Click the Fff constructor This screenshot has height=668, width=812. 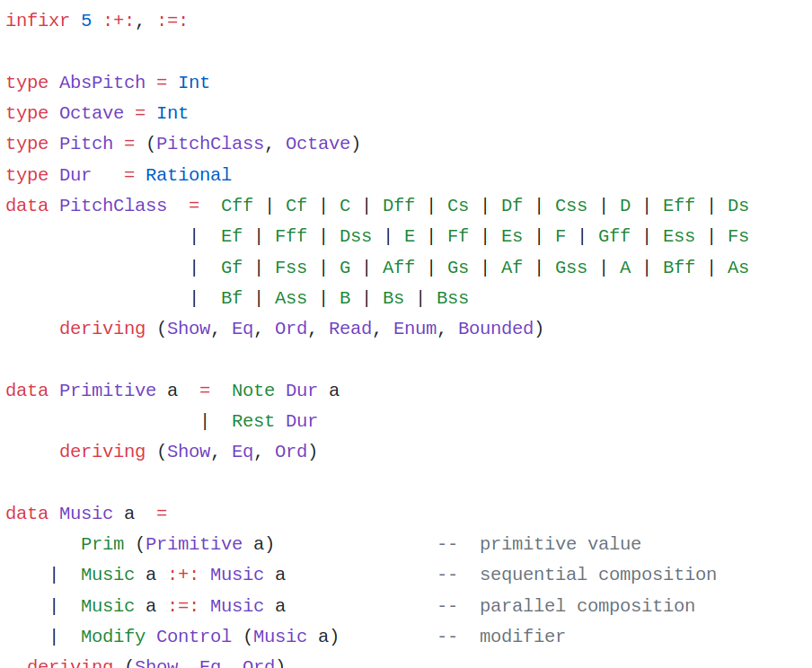(x=290, y=236)
